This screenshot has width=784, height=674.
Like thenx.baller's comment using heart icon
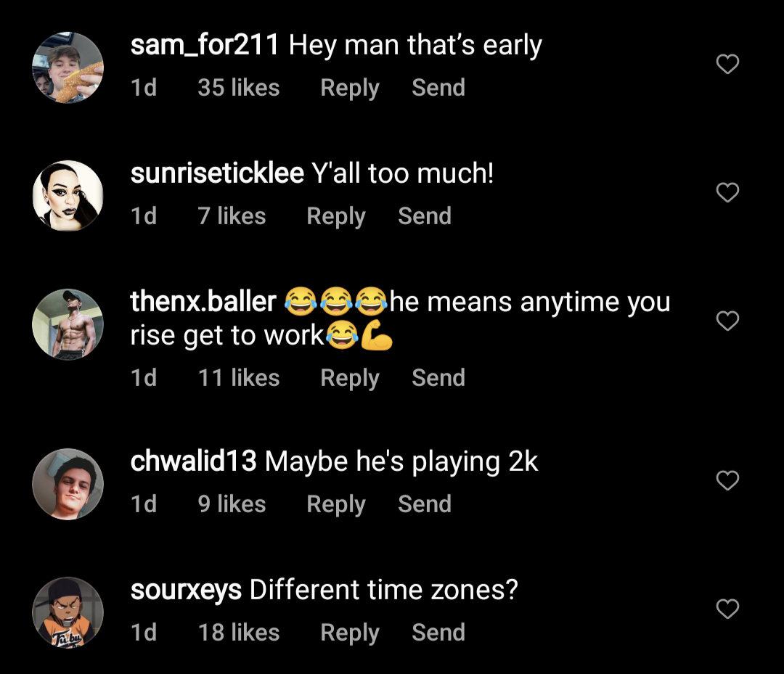click(x=727, y=321)
